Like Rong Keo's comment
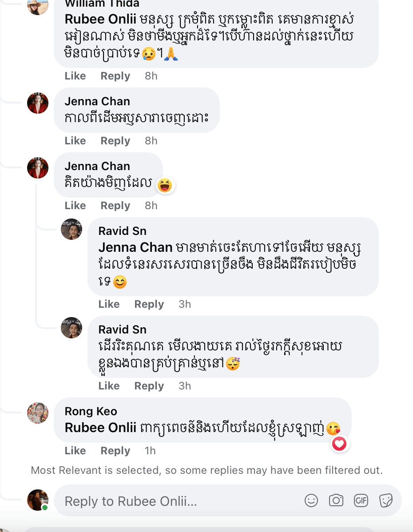Image resolution: width=413 pixels, height=532 pixels. click(75, 451)
